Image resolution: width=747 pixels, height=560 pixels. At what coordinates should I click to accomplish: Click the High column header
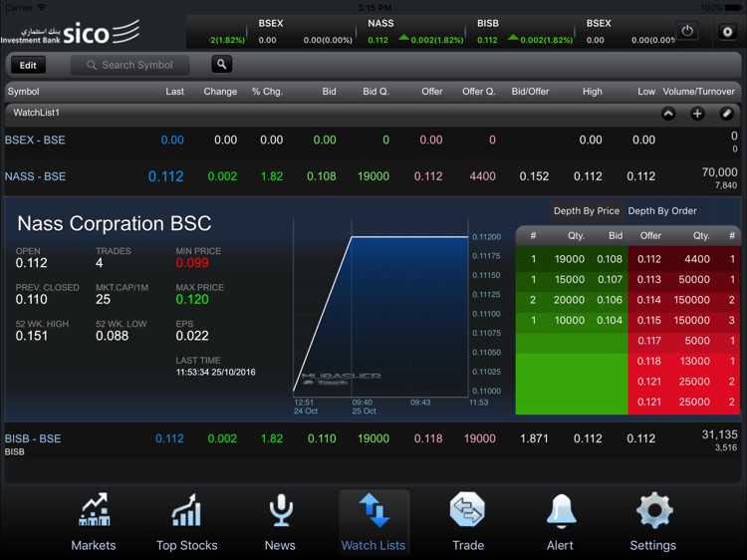tap(593, 92)
